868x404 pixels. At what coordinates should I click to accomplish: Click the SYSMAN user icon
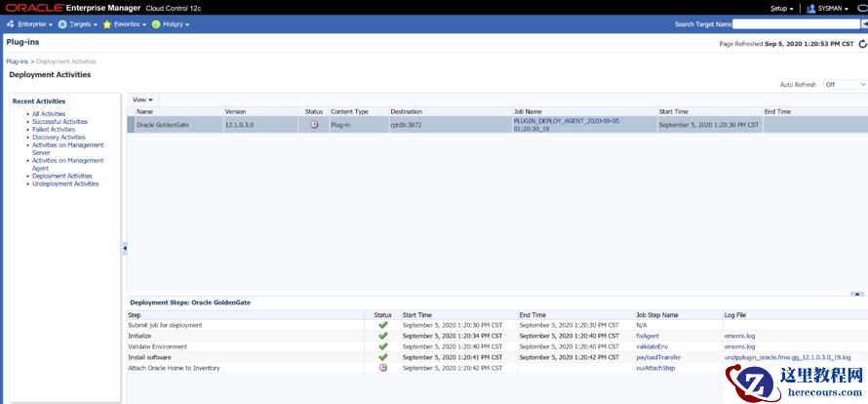(x=810, y=9)
